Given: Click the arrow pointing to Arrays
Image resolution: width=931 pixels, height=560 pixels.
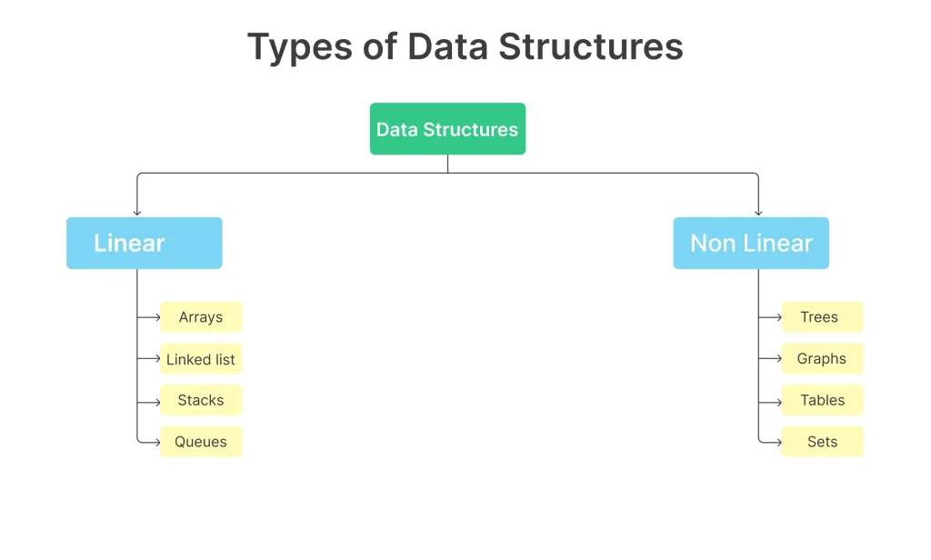Looking at the screenshot, I should [156, 317].
